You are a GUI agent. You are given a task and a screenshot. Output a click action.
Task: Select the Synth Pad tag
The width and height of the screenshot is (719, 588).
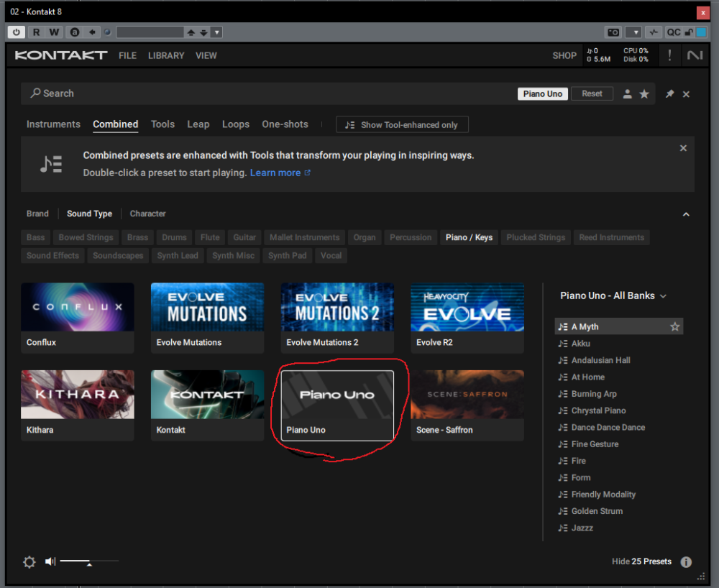(287, 256)
